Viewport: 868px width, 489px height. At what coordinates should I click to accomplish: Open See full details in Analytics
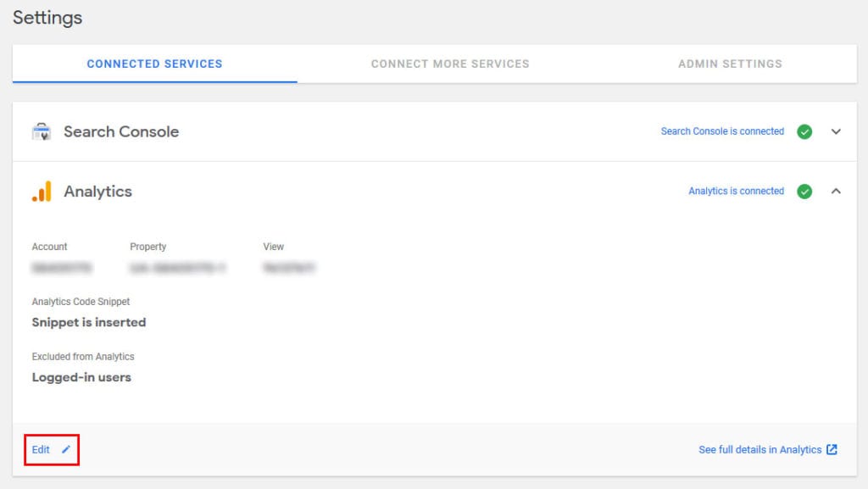click(759, 450)
